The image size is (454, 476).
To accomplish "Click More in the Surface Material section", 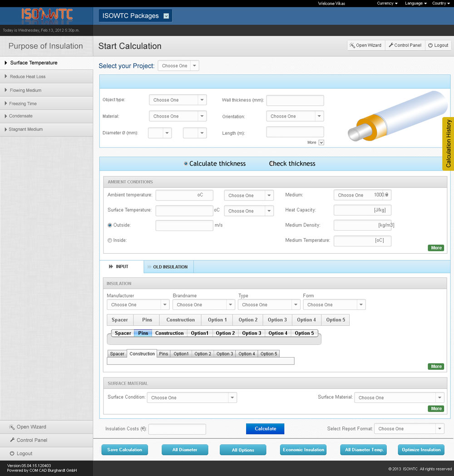I will [x=436, y=408].
